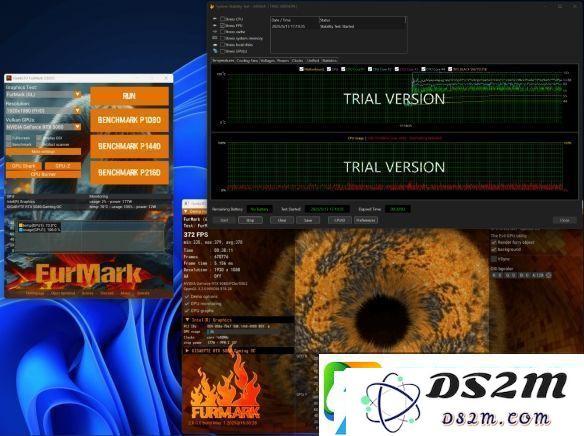Enable the Stress GPU(s) checkbox
The height and width of the screenshot is (436, 584).
(222, 51)
